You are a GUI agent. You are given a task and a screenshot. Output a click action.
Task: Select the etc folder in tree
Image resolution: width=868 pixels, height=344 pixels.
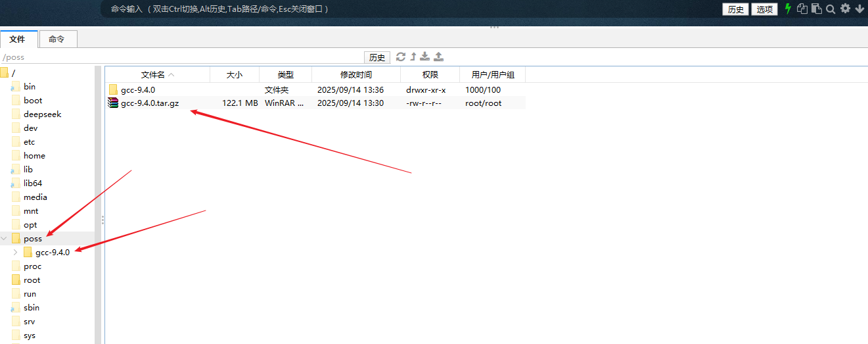tap(30, 141)
